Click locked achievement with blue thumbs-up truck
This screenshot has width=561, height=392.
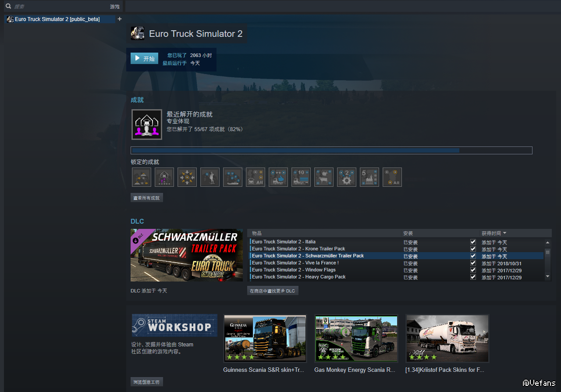[x=278, y=177]
